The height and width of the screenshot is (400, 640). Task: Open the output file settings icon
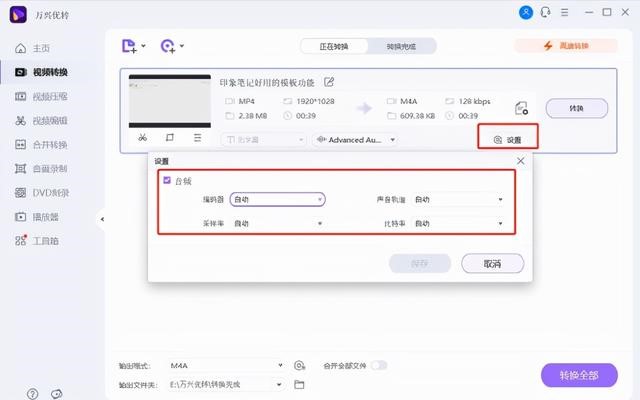521,108
